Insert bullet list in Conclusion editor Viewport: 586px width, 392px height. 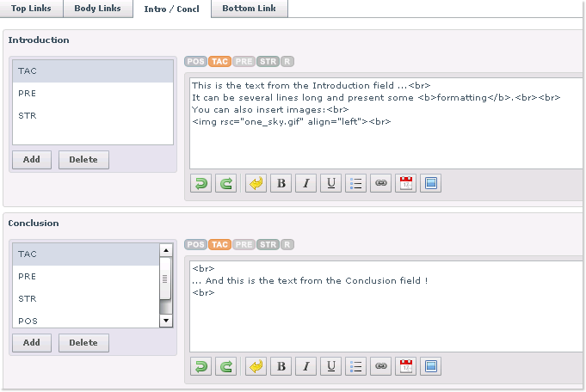pos(355,366)
